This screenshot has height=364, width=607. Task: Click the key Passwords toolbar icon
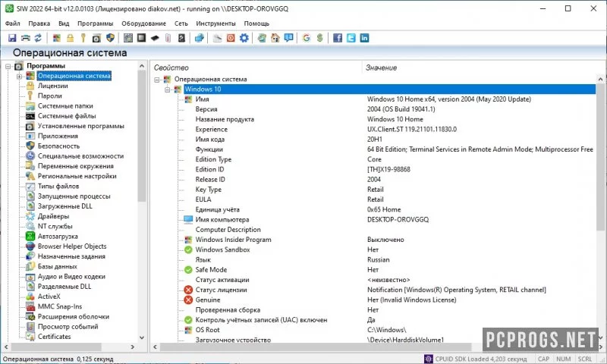pyautogui.click(x=83, y=38)
